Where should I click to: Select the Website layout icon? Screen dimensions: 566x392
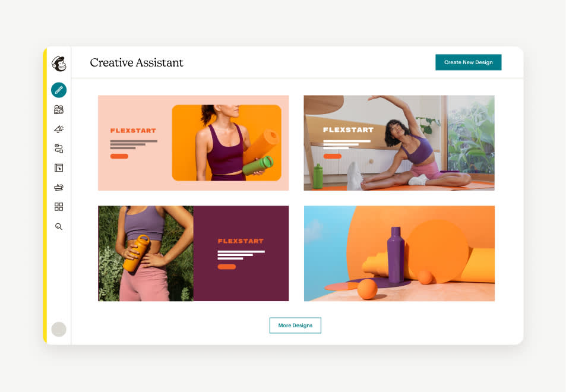click(x=59, y=168)
